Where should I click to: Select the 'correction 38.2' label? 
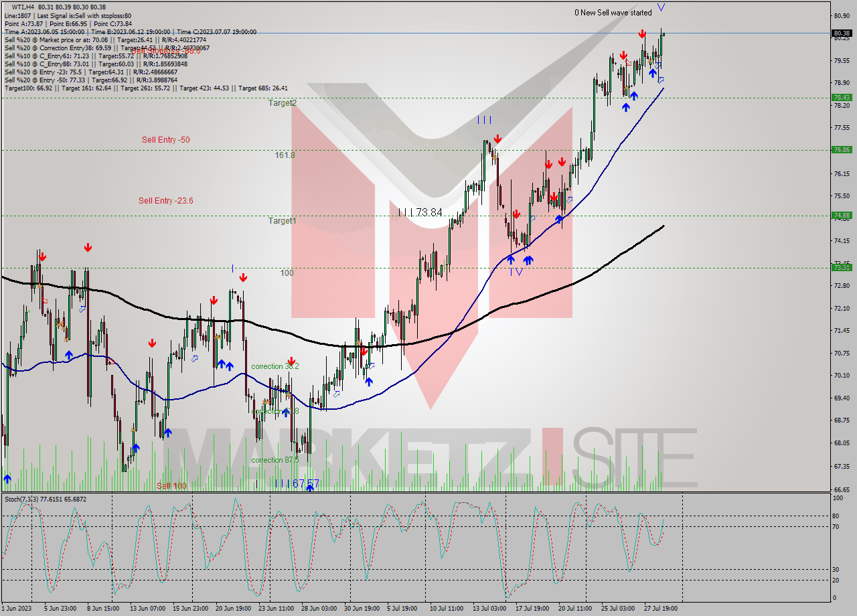click(x=275, y=367)
